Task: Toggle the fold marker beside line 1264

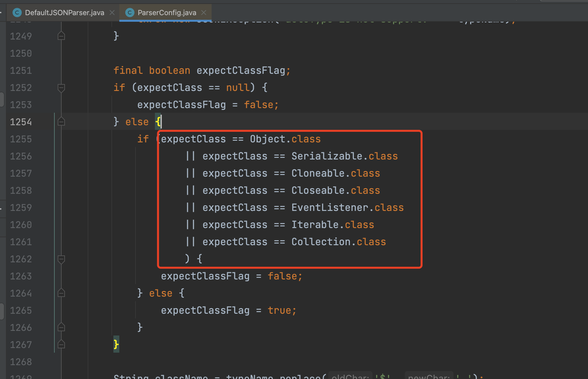Action: [61, 293]
